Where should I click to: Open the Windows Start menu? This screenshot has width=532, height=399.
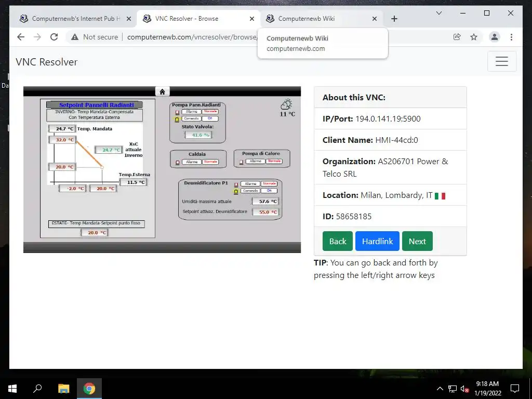click(x=12, y=389)
